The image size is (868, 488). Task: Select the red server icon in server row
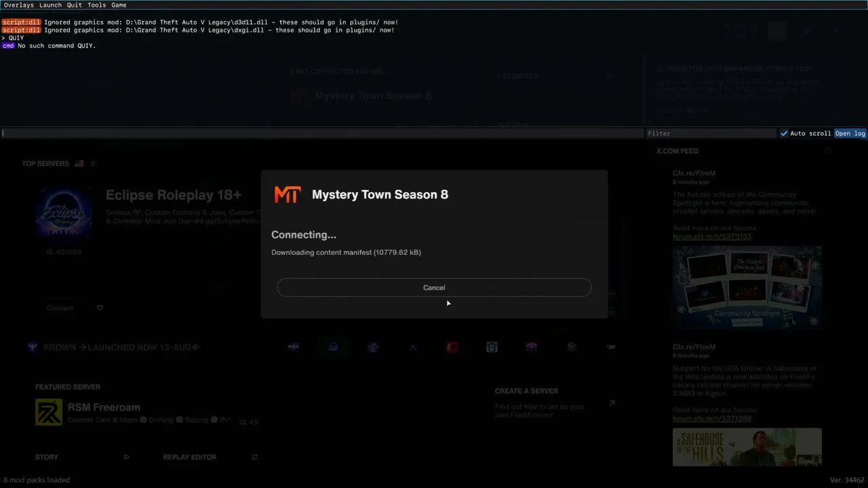pyautogui.click(x=452, y=347)
